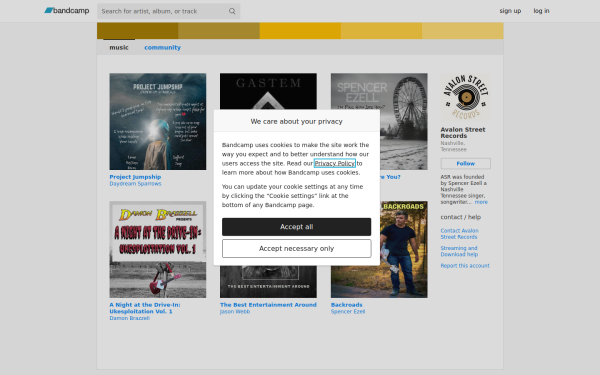Expand bio with the more link
The image size is (600, 375).
pos(481,202)
